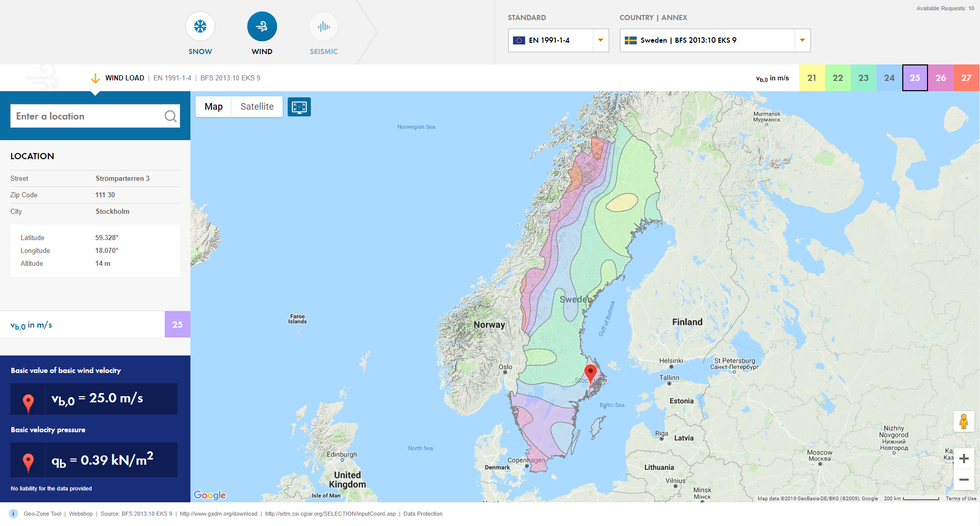Select the WIND load module icon
Screen dimensions: 980x526
pyautogui.click(x=262, y=25)
